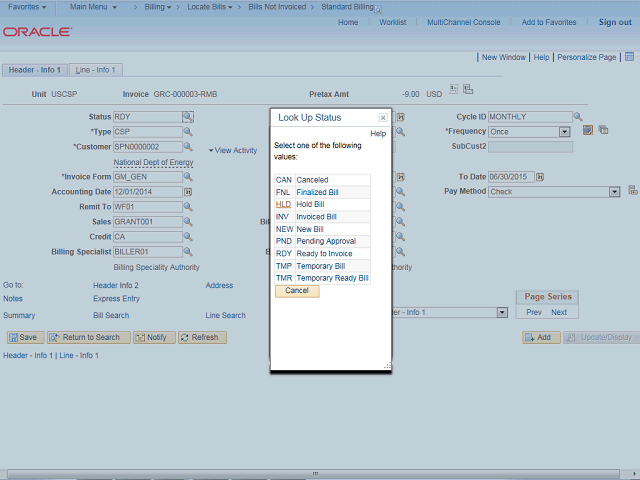The image size is (640, 480).
Task: Click the Invoice Form lookup icon
Action: 187,177
